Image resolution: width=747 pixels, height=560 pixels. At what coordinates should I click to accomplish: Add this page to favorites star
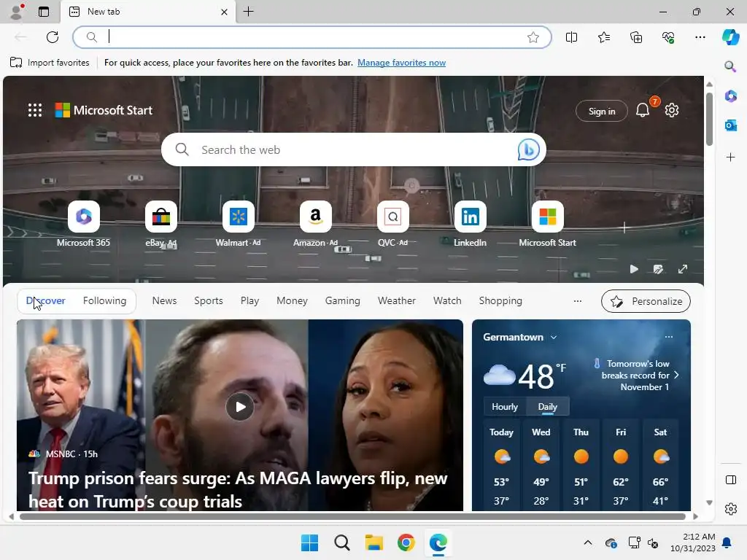point(533,37)
